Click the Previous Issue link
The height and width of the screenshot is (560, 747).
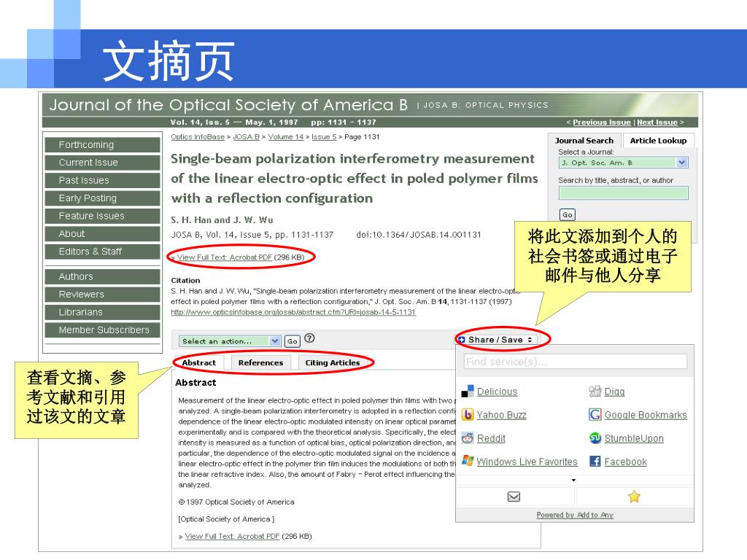pyautogui.click(x=601, y=122)
